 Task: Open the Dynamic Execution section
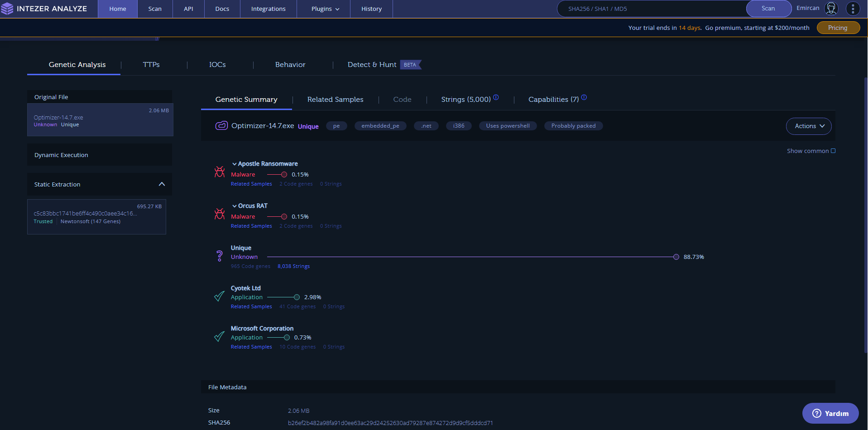click(x=100, y=155)
